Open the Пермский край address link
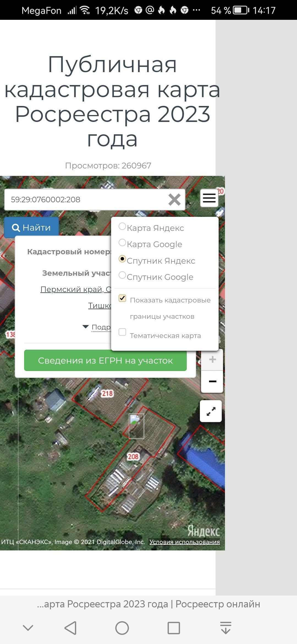The height and width of the screenshot is (644, 297). click(x=76, y=289)
